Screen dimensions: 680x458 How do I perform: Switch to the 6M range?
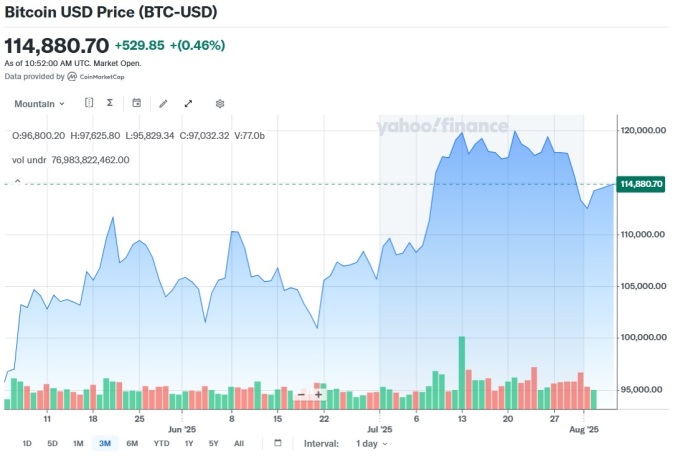(x=132, y=443)
